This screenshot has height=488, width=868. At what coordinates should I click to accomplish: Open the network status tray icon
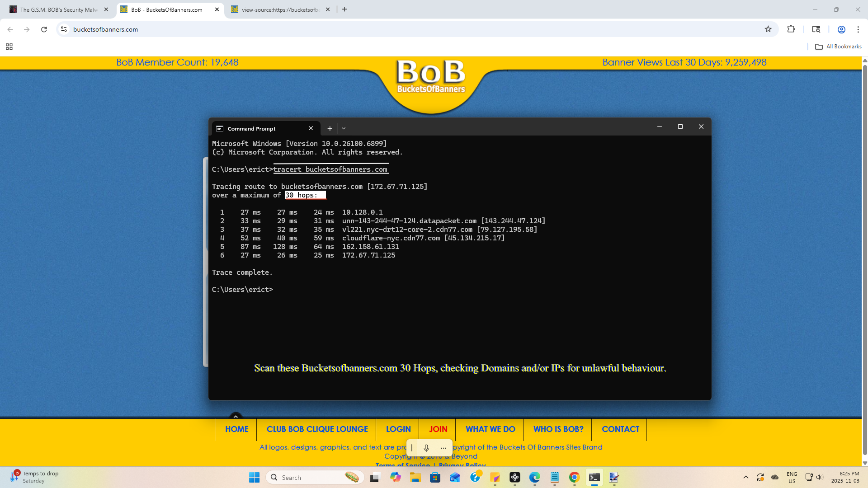coord(809,477)
